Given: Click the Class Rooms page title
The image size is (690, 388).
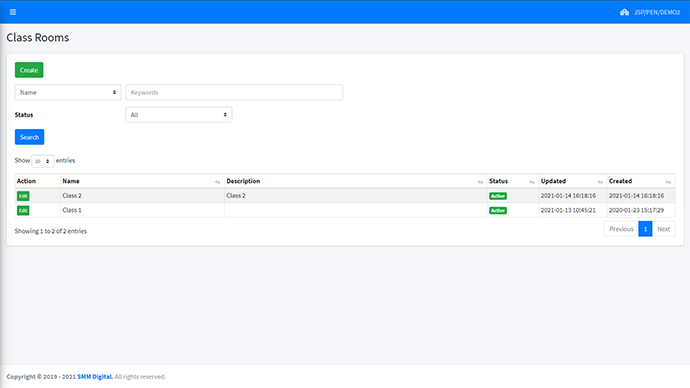Looking at the screenshot, I should click(x=38, y=37).
